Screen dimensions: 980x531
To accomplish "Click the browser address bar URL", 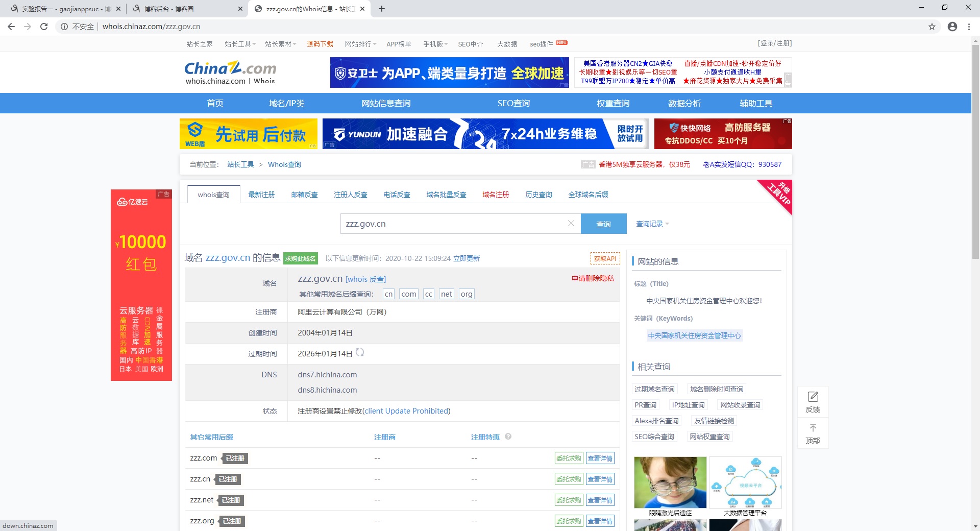I will (151, 27).
